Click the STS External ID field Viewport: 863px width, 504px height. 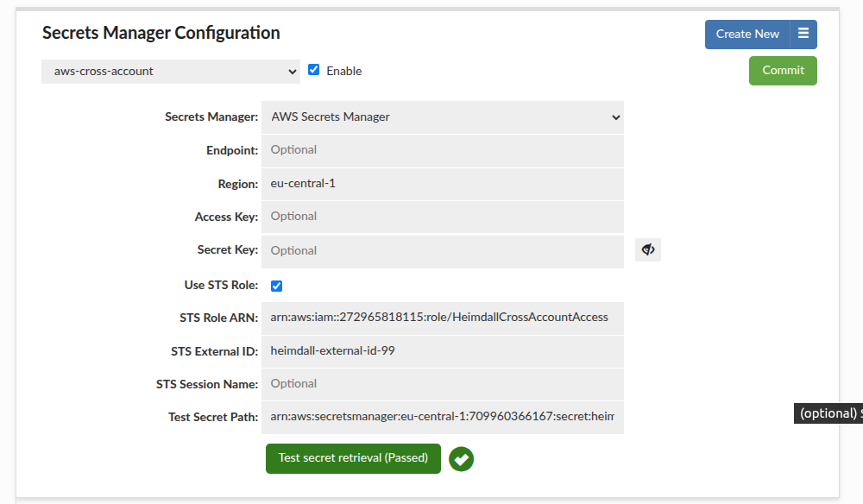click(x=444, y=350)
